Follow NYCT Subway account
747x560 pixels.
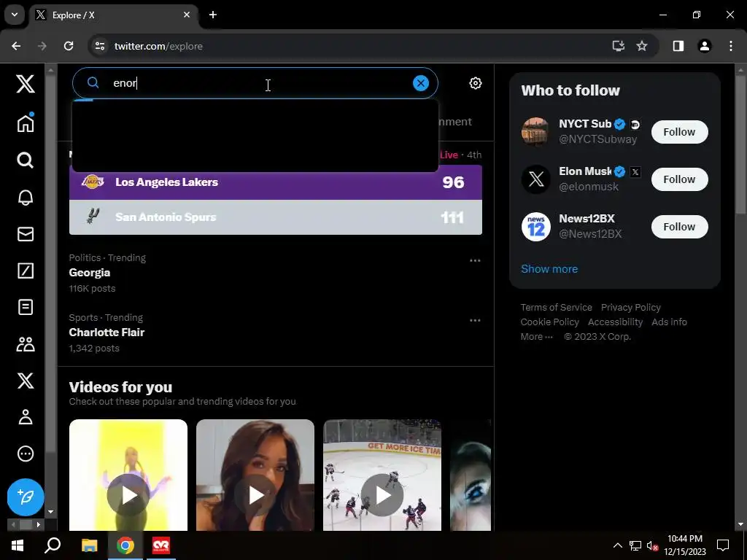[679, 132]
